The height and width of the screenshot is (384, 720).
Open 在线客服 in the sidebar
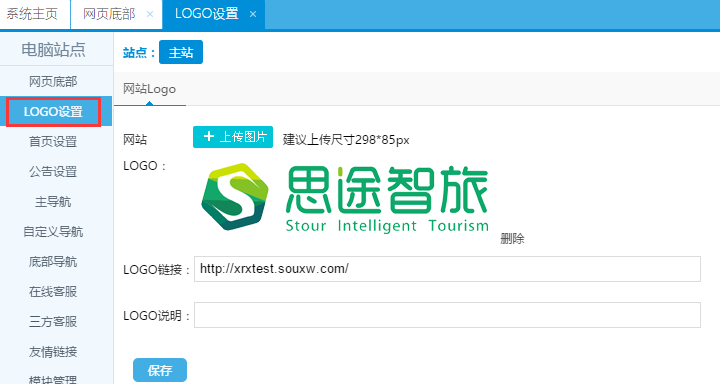(x=53, y=292)
